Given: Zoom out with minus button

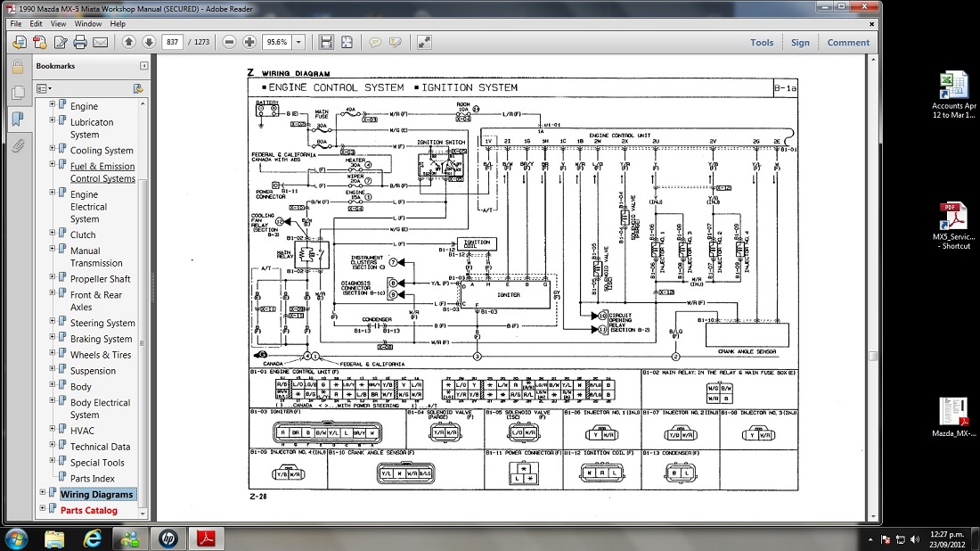Looking at the screenshot, I should pyautogui.click(x=229, y=42).
